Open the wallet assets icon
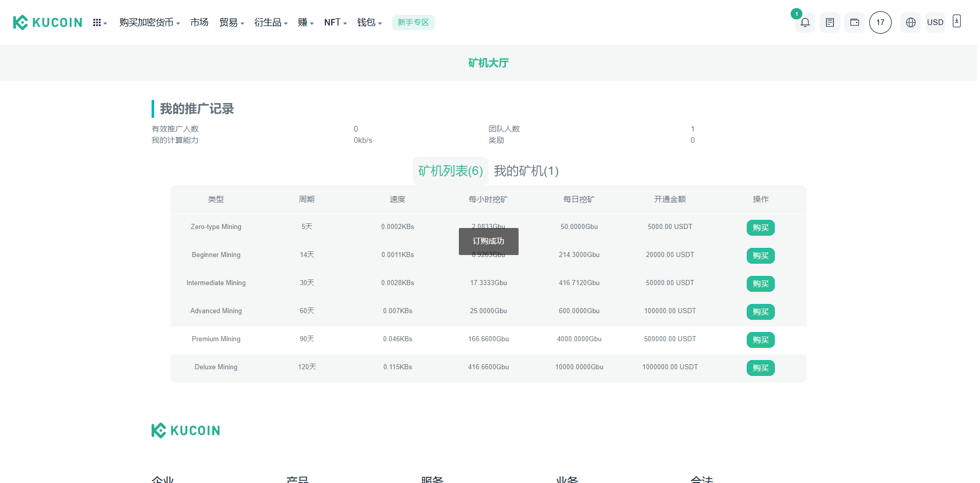The width and height of the screenshot is (980, 483). click(x=854, y=22)
